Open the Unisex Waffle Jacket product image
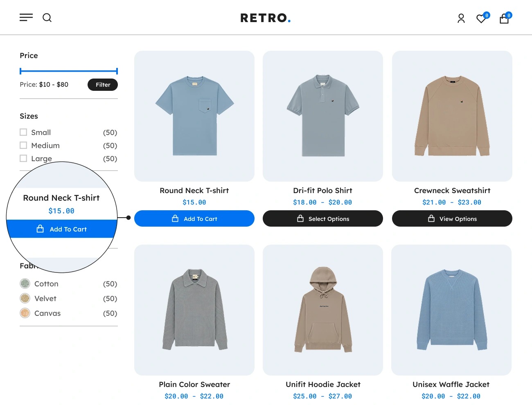Image resolution: width=532 pixels, height=405 pixels. 451,310
